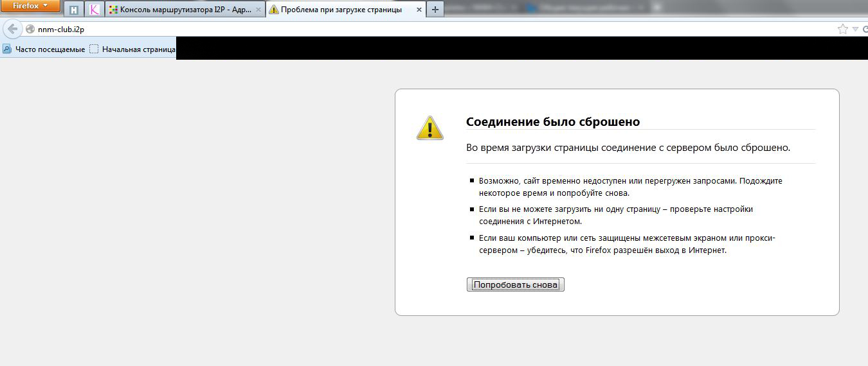Click the Соединение было сброшено heading
This screenshot has height=366, width=868.
point(553,122)
